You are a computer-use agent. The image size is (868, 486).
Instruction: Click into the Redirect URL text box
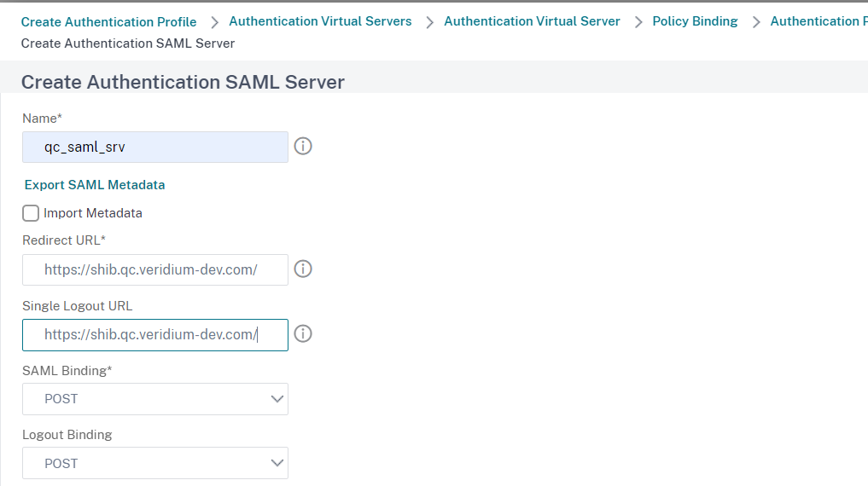point(154,269)
